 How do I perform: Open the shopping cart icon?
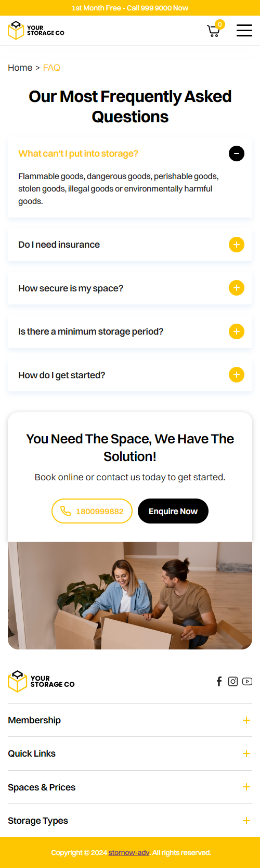(214, 31)
